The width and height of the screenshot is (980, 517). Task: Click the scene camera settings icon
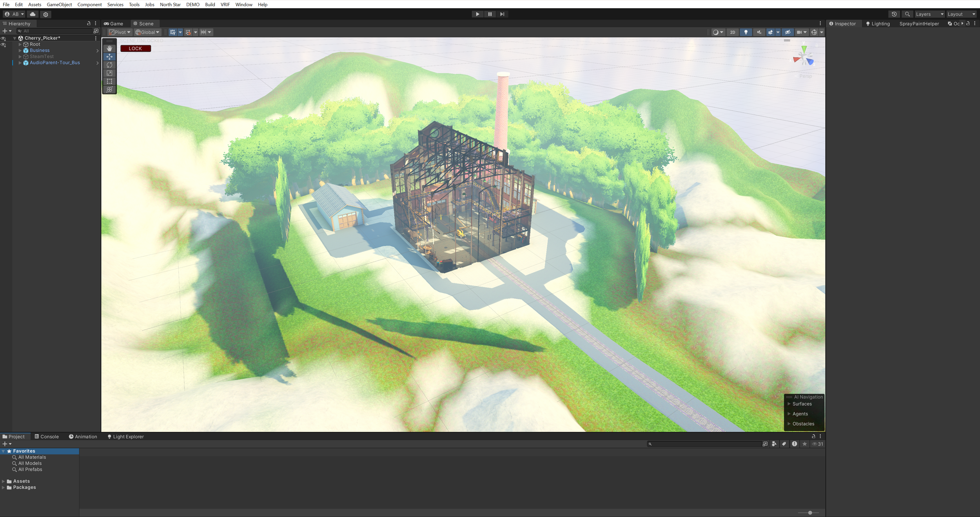[x=799, y=32]
